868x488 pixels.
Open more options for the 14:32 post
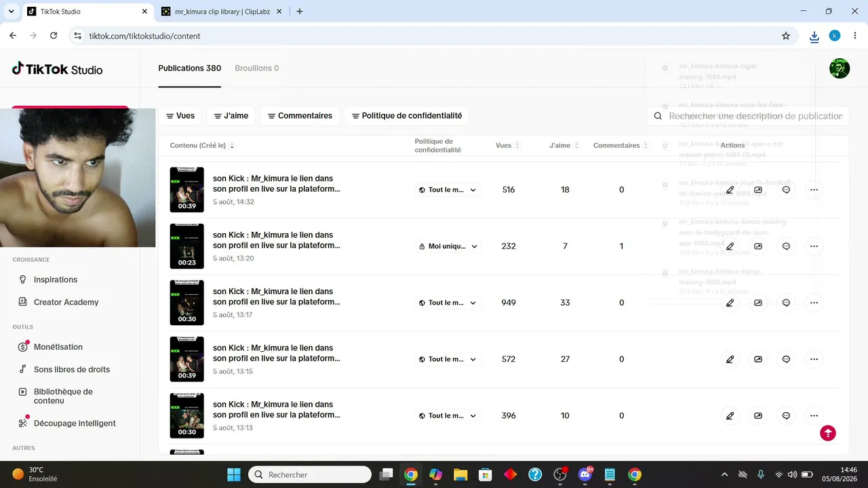pos(814,190)
